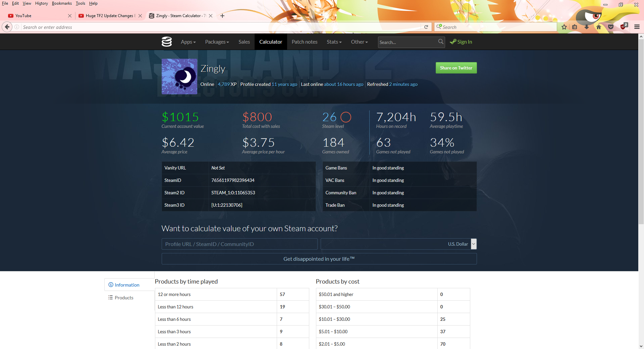Switch to the YouTube tab

pyautogui.click(x=40, y=16)
